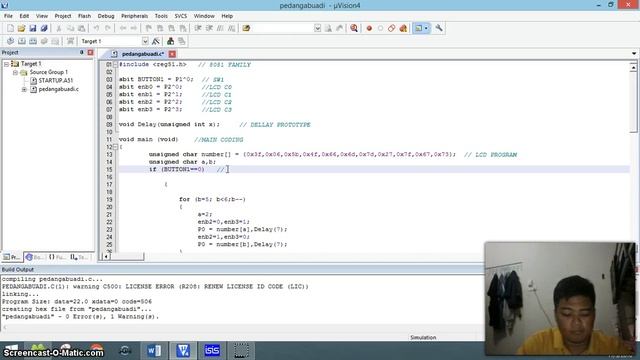Click enable/disable breakpoint circle icon

(x=380, y=28)
